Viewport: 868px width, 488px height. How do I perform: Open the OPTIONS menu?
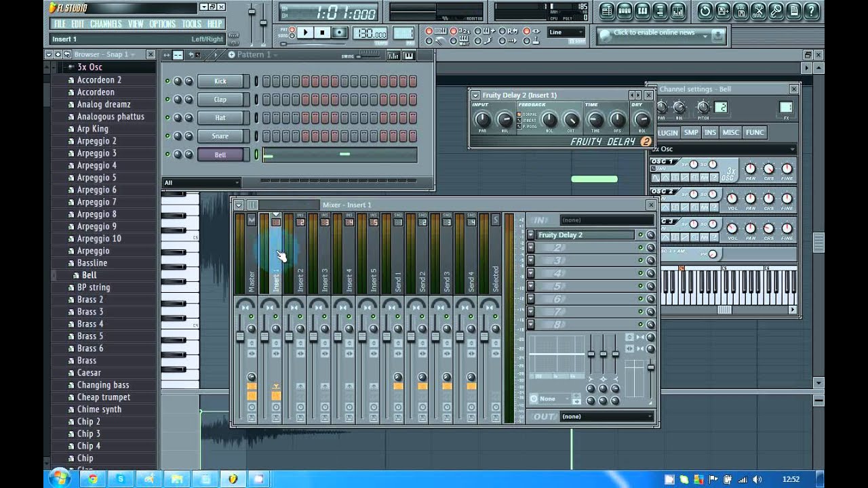(x=162, y=24)
